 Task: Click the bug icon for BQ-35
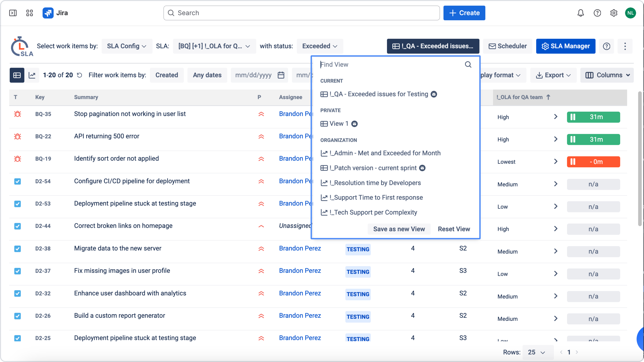coord(18,114)
